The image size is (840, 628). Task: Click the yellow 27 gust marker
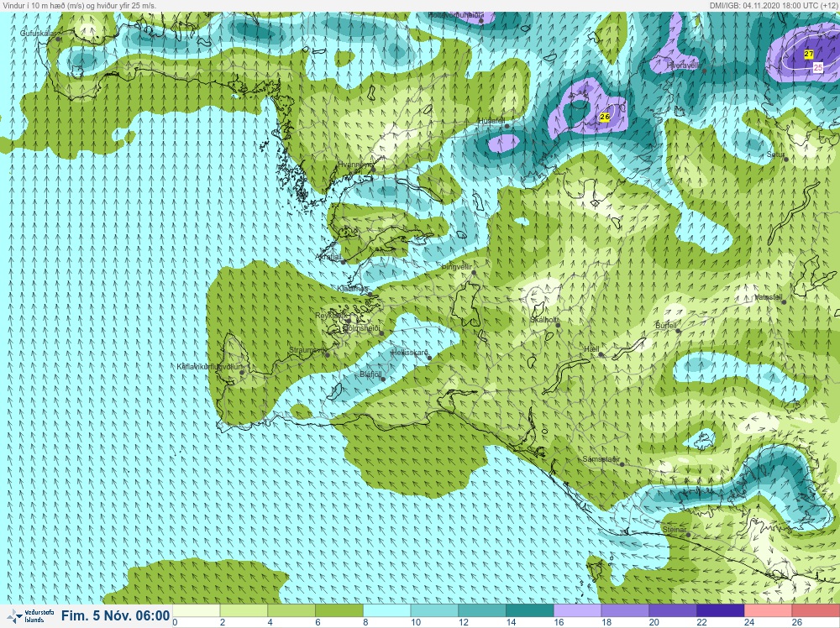coord(808,54)
